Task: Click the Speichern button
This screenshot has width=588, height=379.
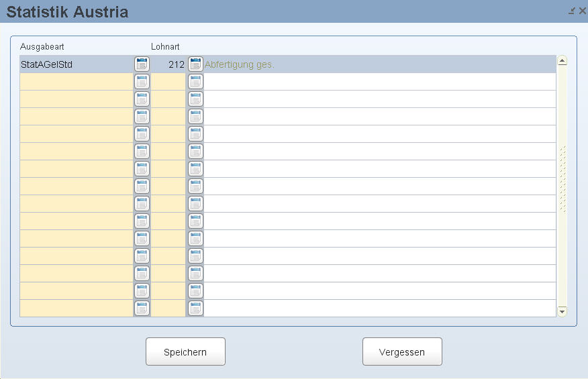Action: [x=186, y=351]
